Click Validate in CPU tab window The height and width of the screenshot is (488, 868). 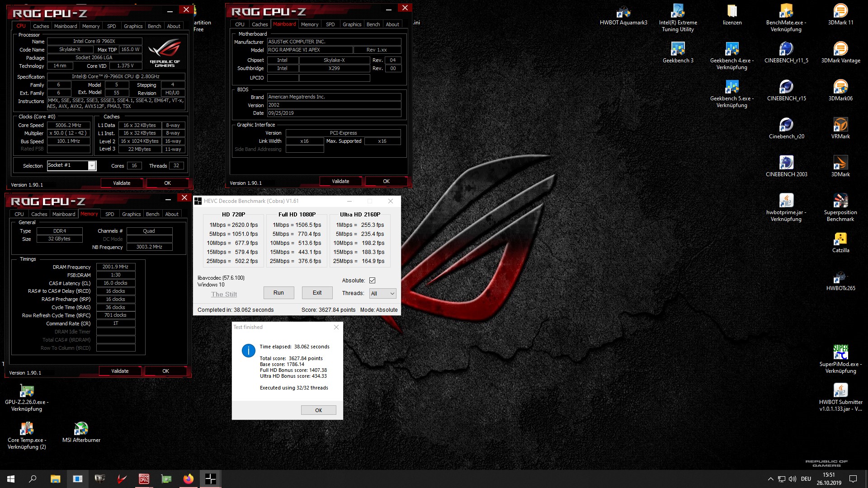(x=122, y=183)
